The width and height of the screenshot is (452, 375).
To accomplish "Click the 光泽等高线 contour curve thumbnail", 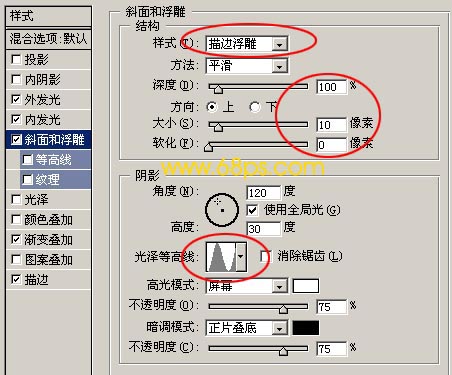I will (x=221, y=257).
